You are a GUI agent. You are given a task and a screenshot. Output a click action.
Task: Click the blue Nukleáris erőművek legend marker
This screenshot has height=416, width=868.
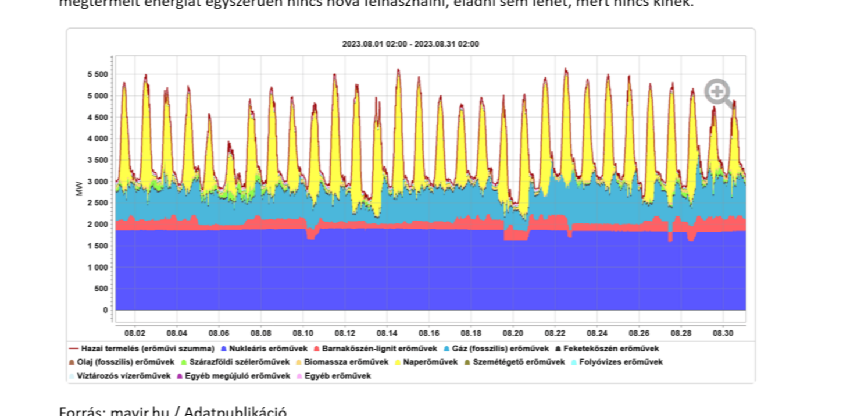point(223,349)
